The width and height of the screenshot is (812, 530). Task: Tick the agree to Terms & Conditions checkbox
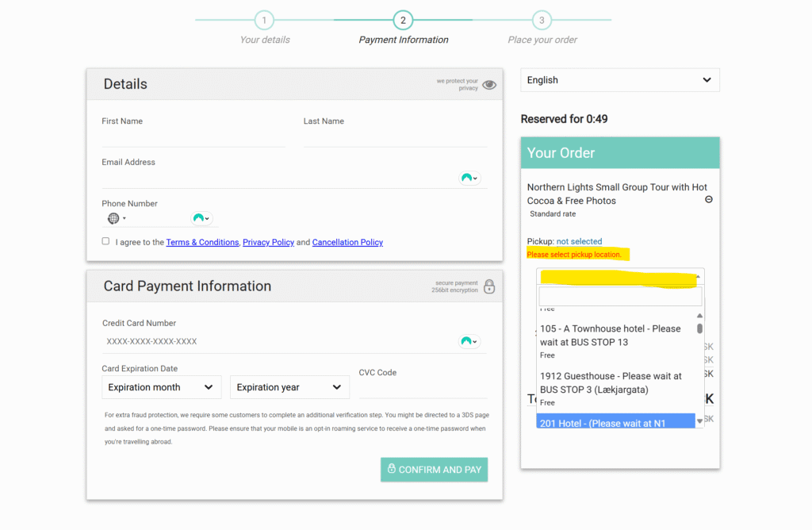click(105, 241)
